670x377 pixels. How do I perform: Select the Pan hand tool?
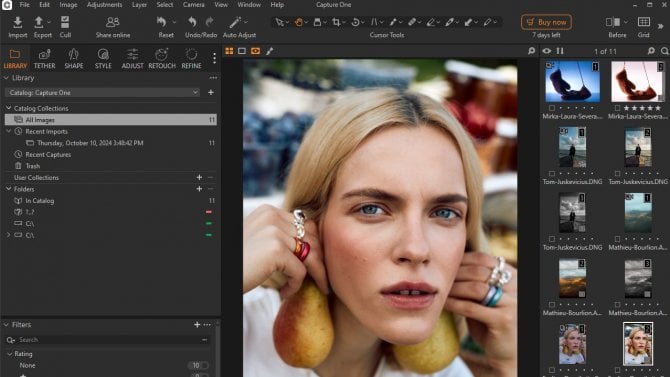click(298, 22)
